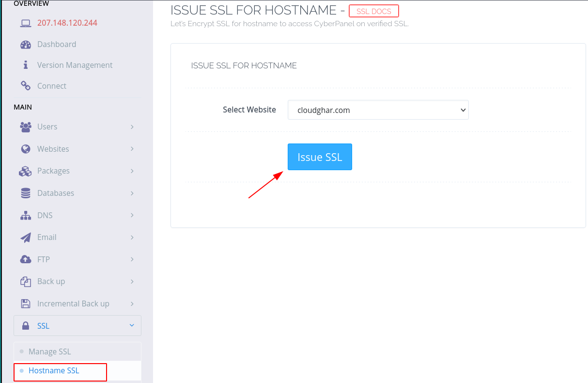The height and width of the screenshot is (383, 588).
Task: Click the FTP cloud upload icon
Action: [x=26, y=259]
